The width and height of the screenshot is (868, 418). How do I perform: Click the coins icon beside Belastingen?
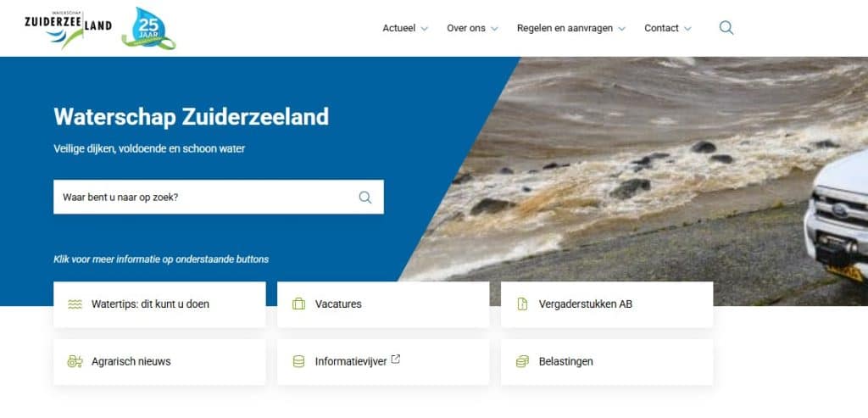(x=522, y=361)
